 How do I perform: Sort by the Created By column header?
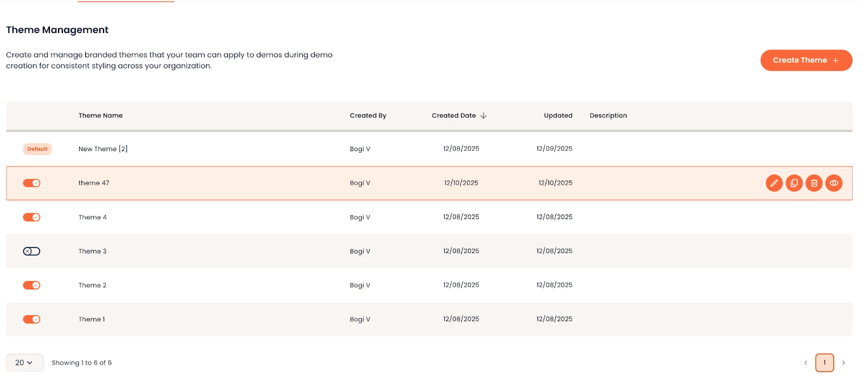(x=368, y=115)
